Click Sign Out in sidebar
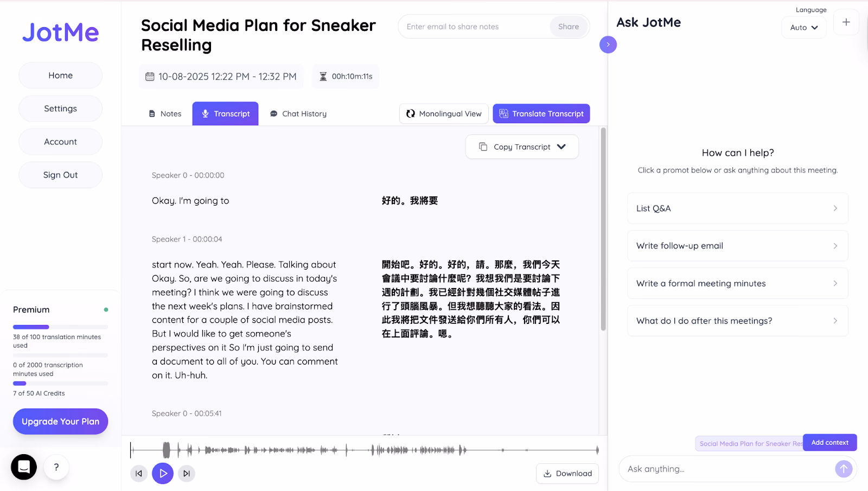This screenshot has width=868, height=491. click(x=60, y=175)
